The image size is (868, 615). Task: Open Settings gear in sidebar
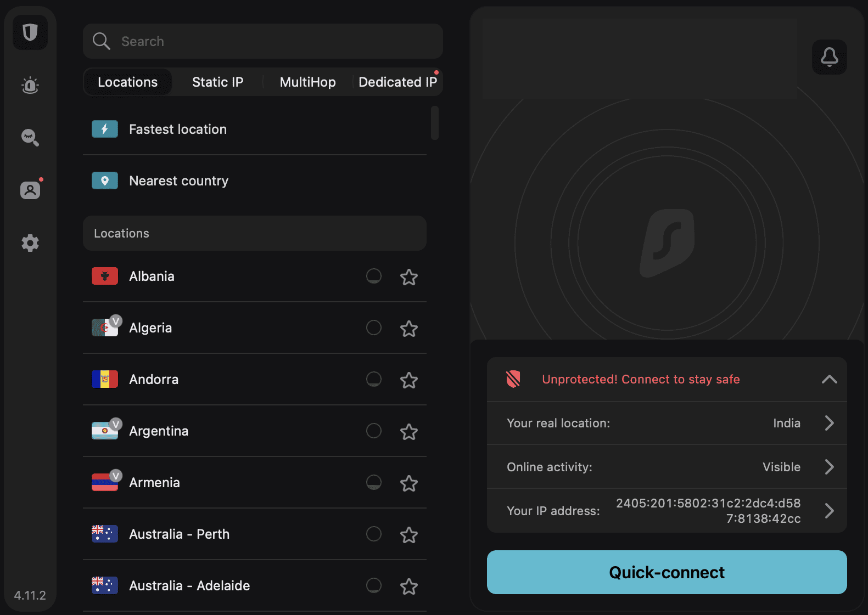coord(30,243)
